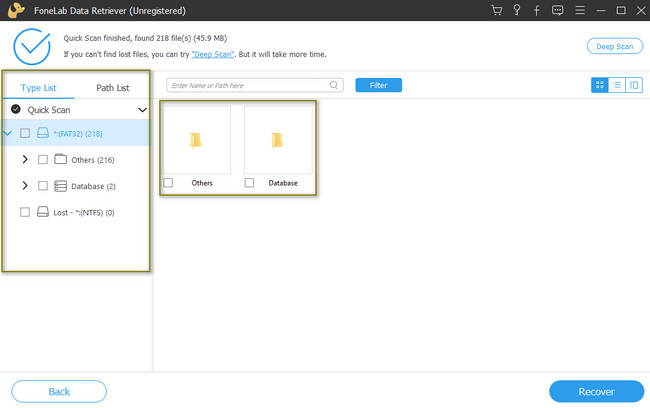
Task: Focus the name or path search field
Action: tap(255, 85)
